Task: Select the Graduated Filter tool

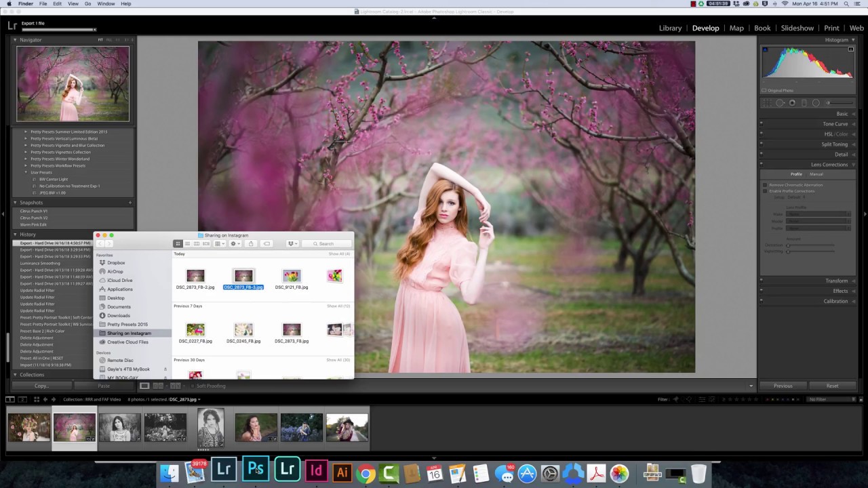Action: (804, 103)
